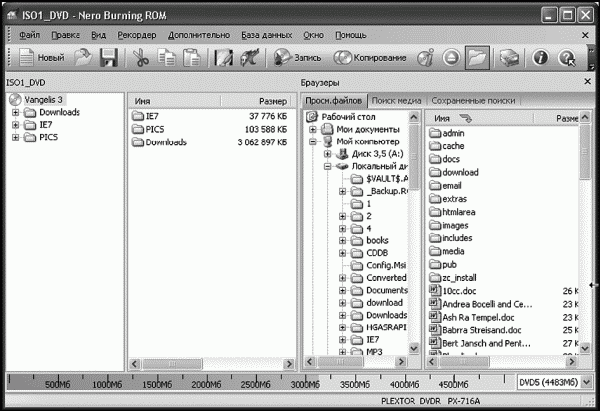Collapse the Мой компьютер tree node
Image resolution: width=600 pixels, height=411 pixels.
coord(313,142)
